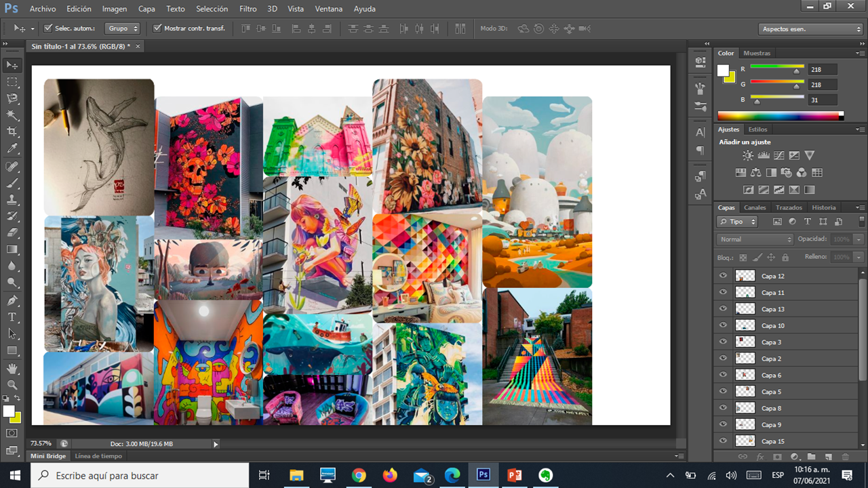Open the Selección menu
The width and height of the screenshot is (868, 488).
click(x=212, y=9)
